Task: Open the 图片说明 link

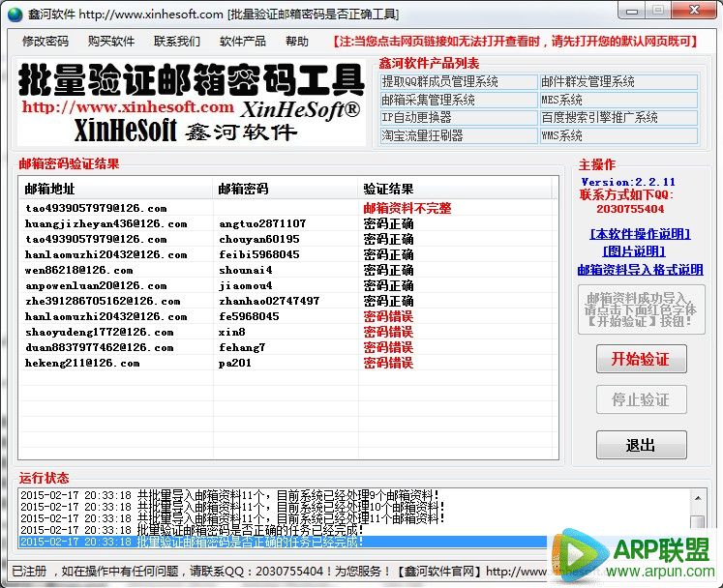Action: pyautogui.click(x=640, y=251)
